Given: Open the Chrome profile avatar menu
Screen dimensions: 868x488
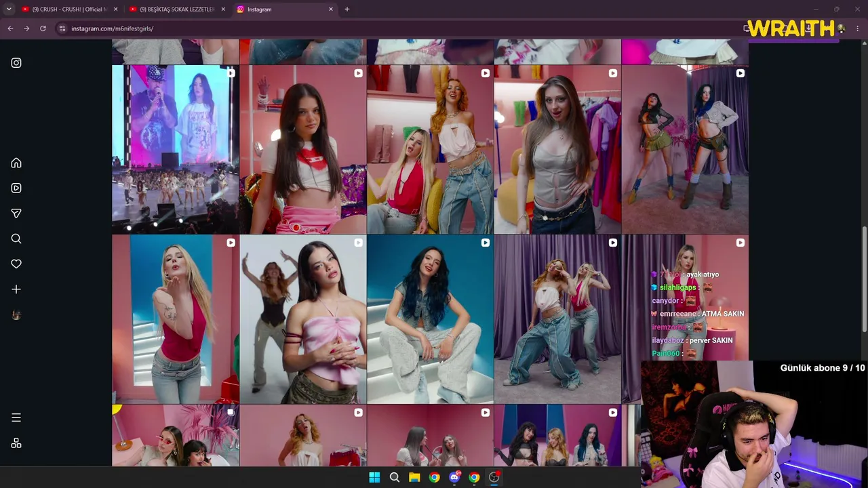Looking at the screenshot, I should (841, 28).
